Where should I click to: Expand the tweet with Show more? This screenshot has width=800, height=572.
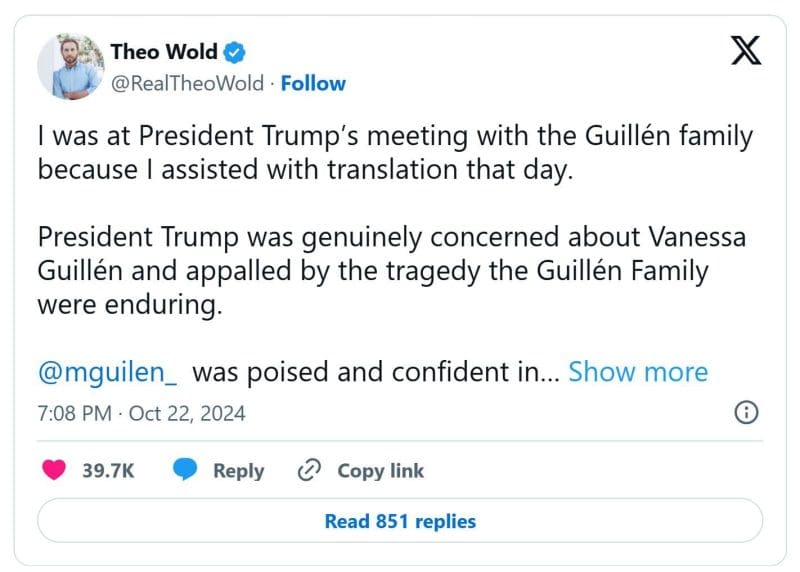coord(638,372)
